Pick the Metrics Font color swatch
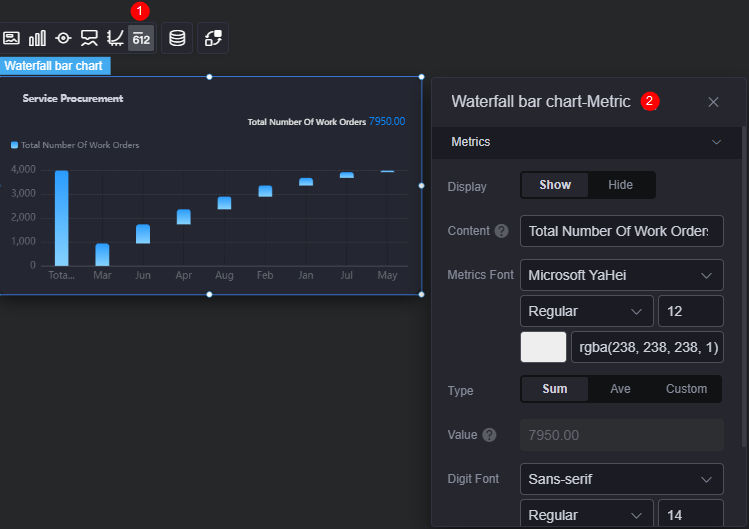Screen dimensions: 749x529 tap(543, 347)
